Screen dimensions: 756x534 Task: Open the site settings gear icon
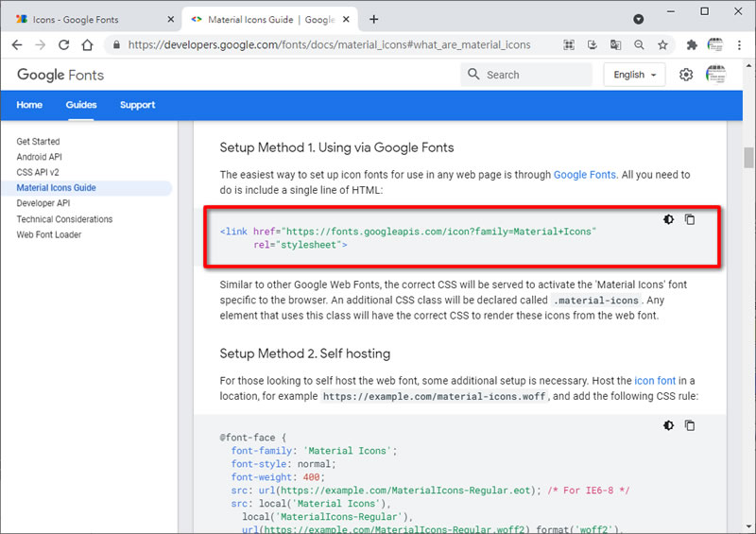[x=686, y=75]
